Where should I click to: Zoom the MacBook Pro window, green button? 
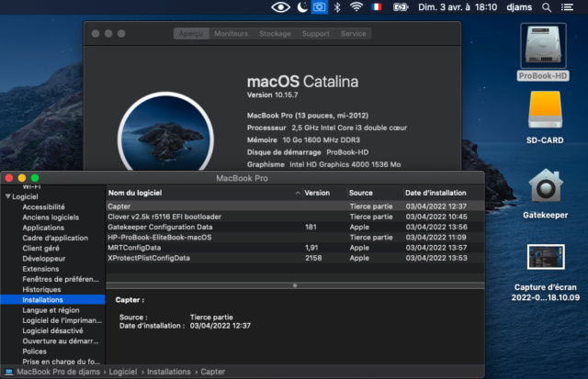pyautogui.click(x=35, y=178)
